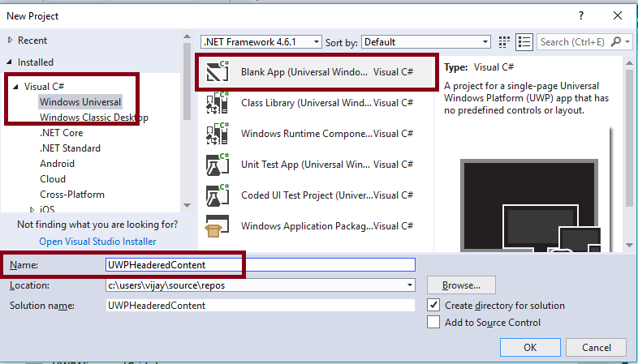Screen dimensions: 638x364
Task: Open the help question mark button
Action: 581,16
